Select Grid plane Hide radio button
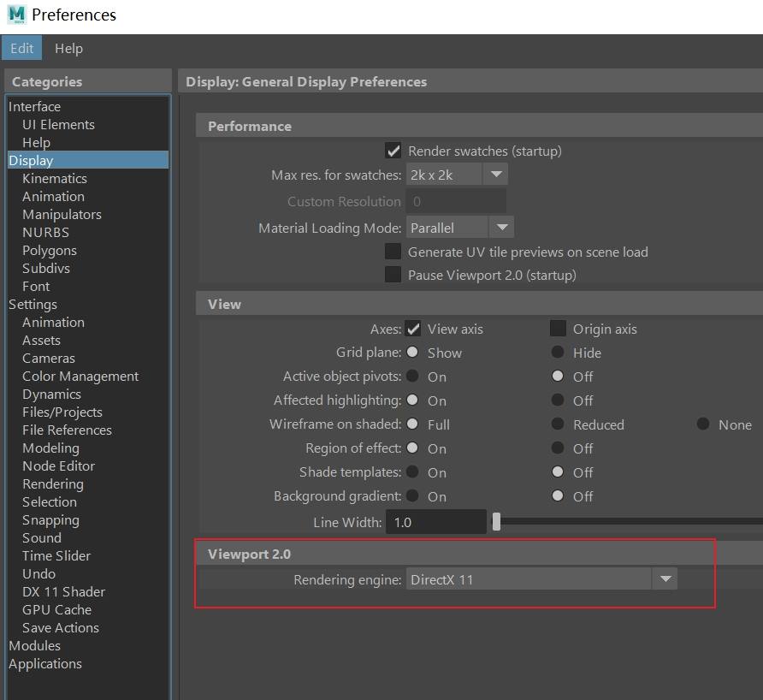This screenshot has height=700, width=763. (558, 352)
